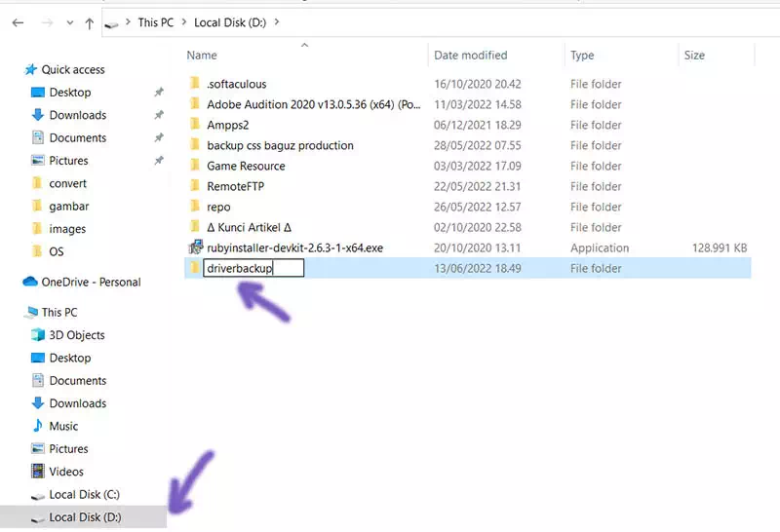
Task: Open Desktop under This PC
Action: (x=69, y=358)
